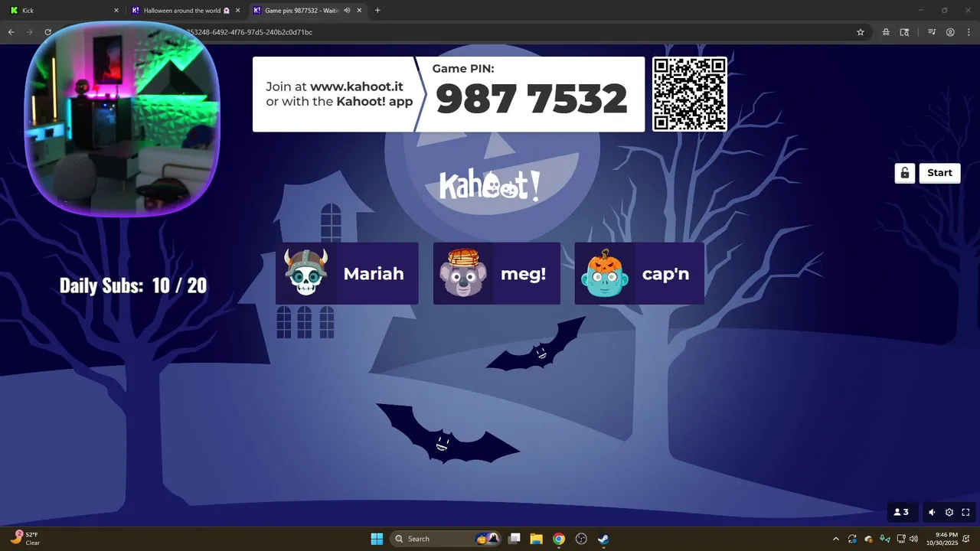The height and width of the screenshot is (551, 980).
Task: Open Steam from the taskbar
Action: [603, 539]
